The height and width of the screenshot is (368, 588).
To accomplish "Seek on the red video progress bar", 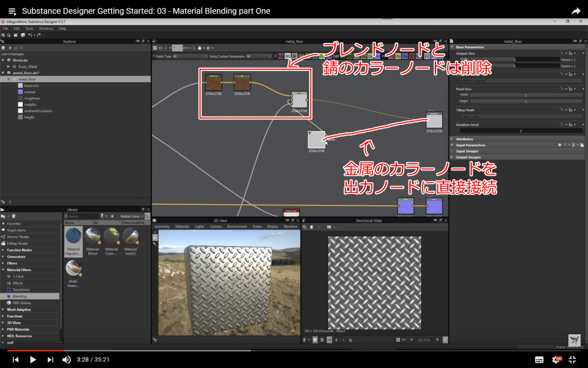I will coord(36,351).
